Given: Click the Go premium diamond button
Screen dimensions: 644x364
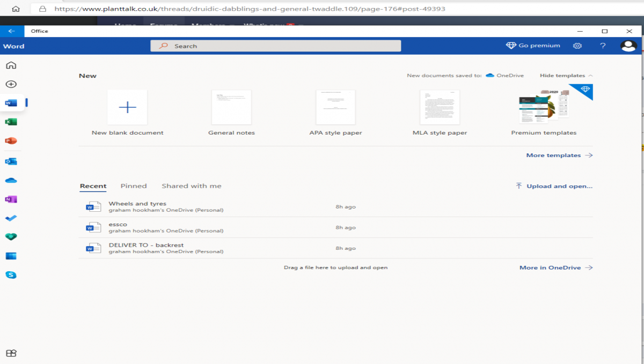Looking at the screenshot, I should (x=533, y=46).
